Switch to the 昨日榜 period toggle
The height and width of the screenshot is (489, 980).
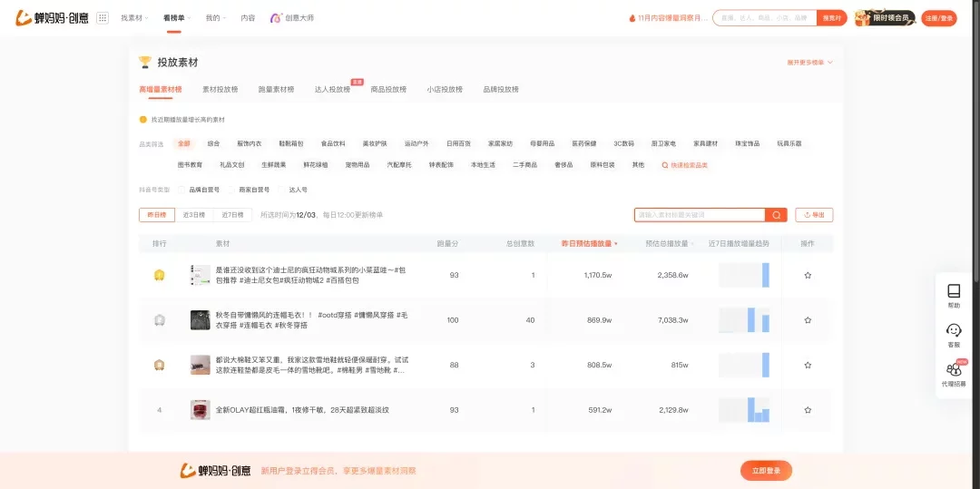[x=157, y=215]
